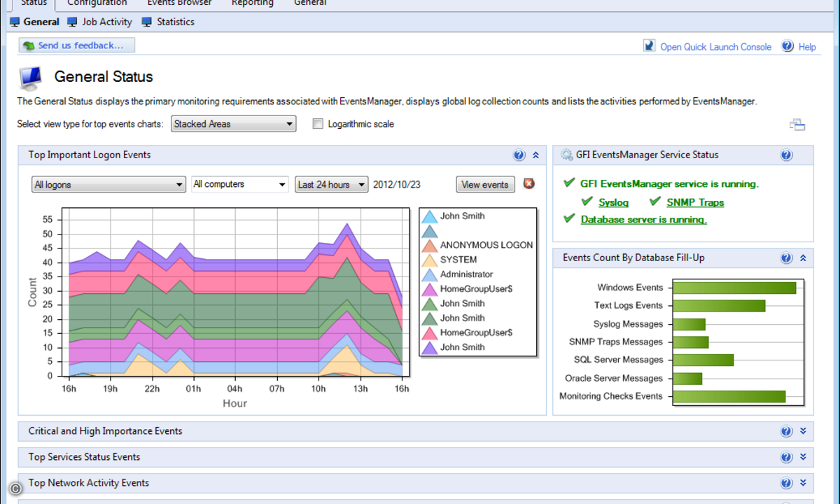Click the green checkmark beside SNMP Traps
Screen dimensions: 840x504
pyautogui.click(x=655, y=202)
